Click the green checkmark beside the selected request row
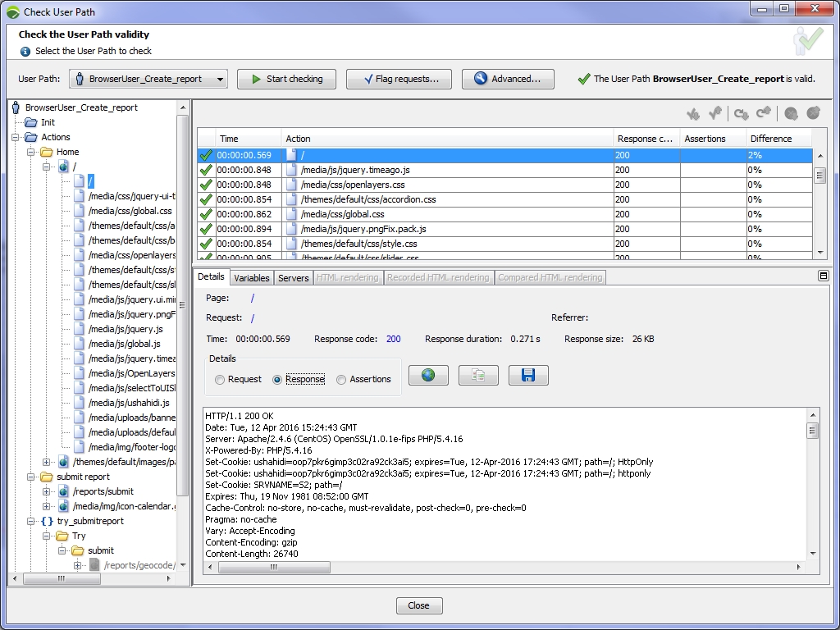 [x=206, y=154]
